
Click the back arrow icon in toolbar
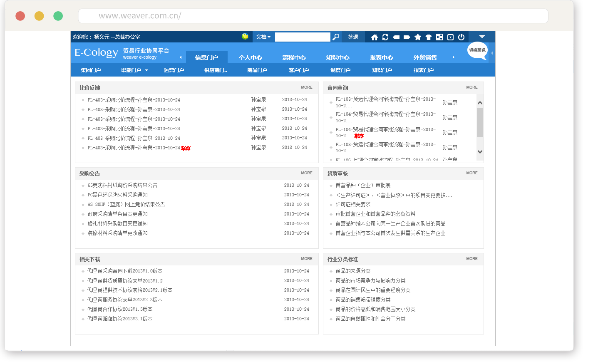(396, 37)
